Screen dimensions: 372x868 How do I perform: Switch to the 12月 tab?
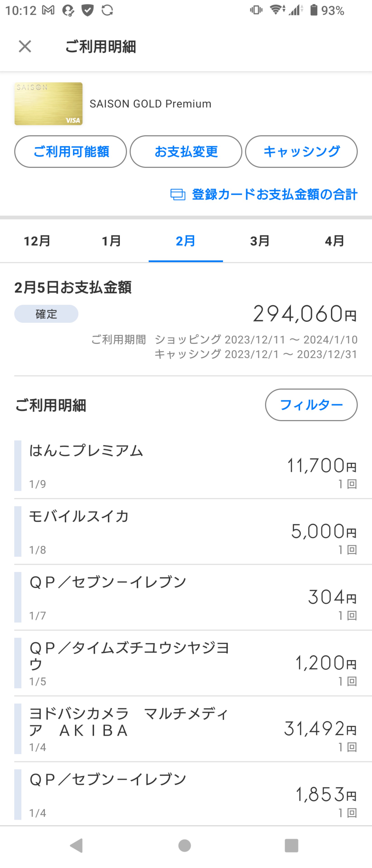pyautogui.click(x=37, y=241)
